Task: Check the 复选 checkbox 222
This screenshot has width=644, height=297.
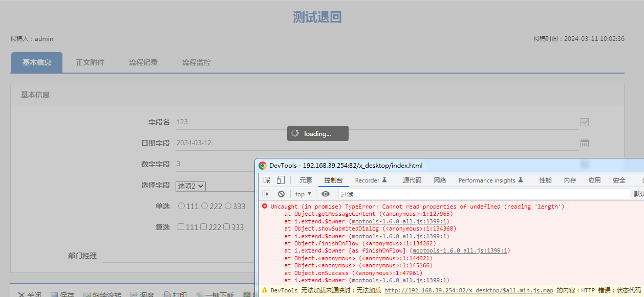Action: click(x=203, y=227)
